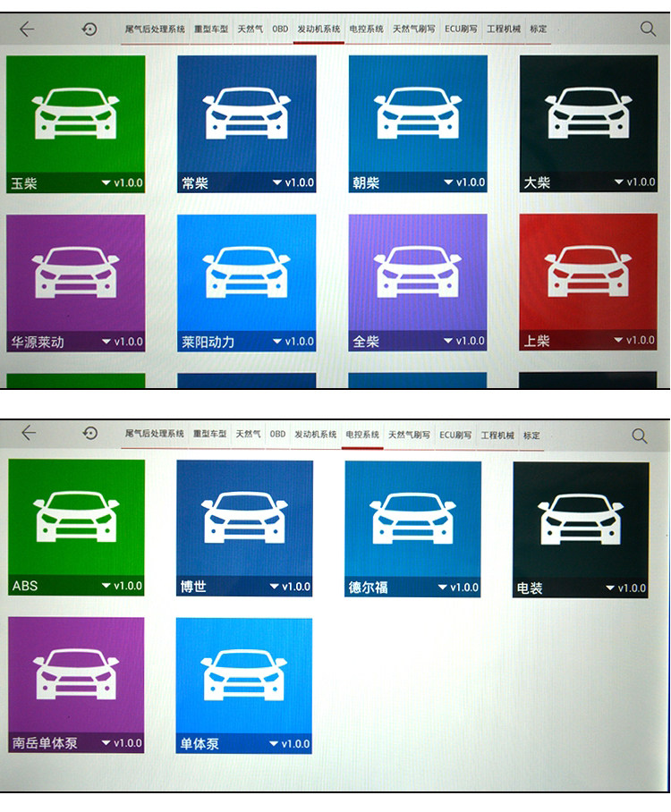Open search magnifier in lower screen
The image size is (671, 812).
pos(640,436)
